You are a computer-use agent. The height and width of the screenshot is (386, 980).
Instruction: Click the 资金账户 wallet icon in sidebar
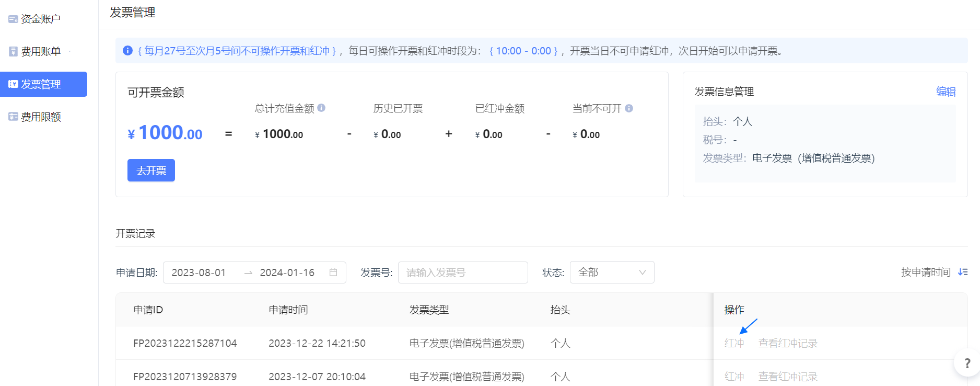(13, 19)
